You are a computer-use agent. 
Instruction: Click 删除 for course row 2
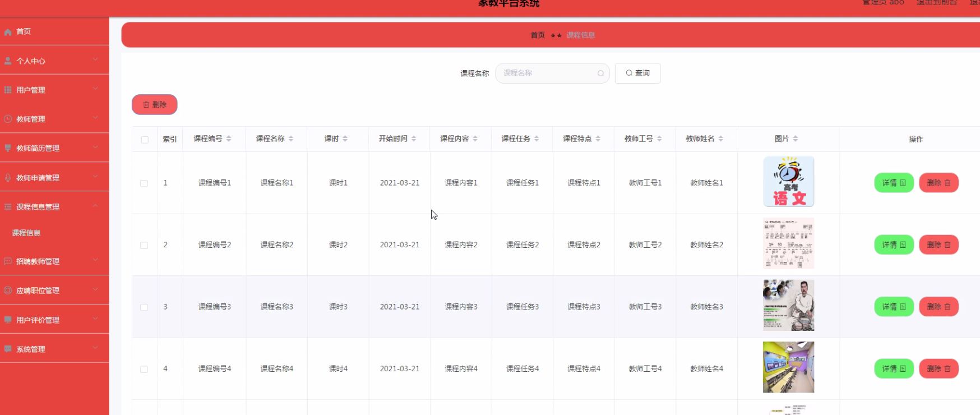(x=939, y=245)
